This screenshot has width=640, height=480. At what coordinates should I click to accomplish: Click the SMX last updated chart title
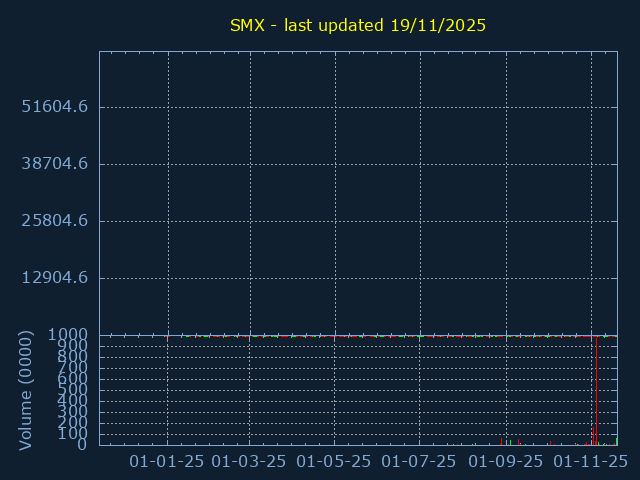(x=357, y=26)
